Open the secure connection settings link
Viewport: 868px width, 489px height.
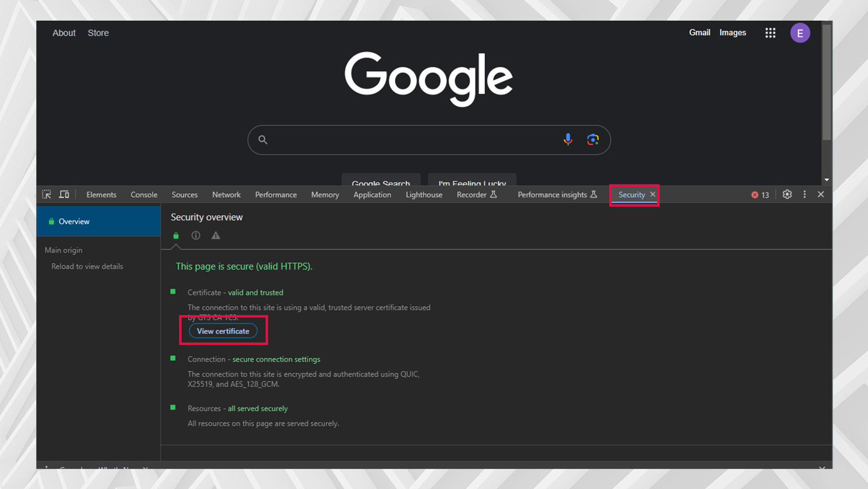coord(276,359)
